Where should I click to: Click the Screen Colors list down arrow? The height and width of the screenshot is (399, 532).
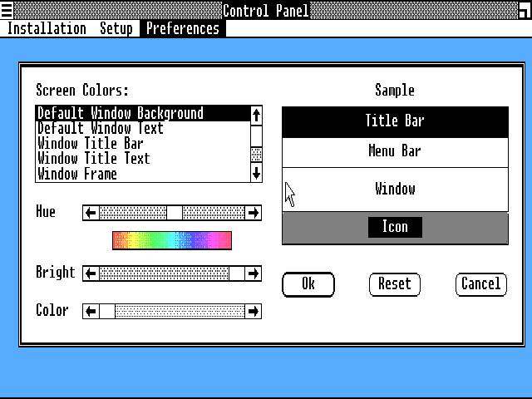[256, 173]
